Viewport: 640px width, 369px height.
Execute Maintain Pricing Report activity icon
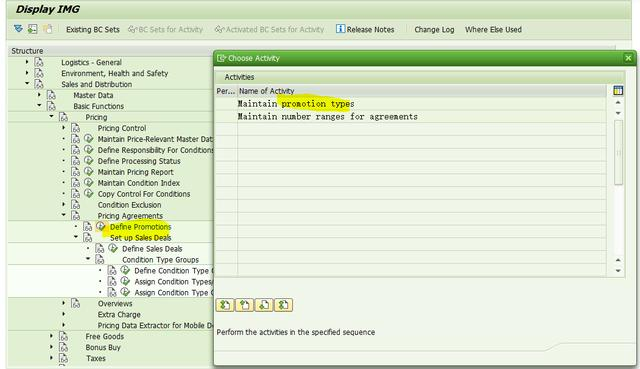coord(89,171)
